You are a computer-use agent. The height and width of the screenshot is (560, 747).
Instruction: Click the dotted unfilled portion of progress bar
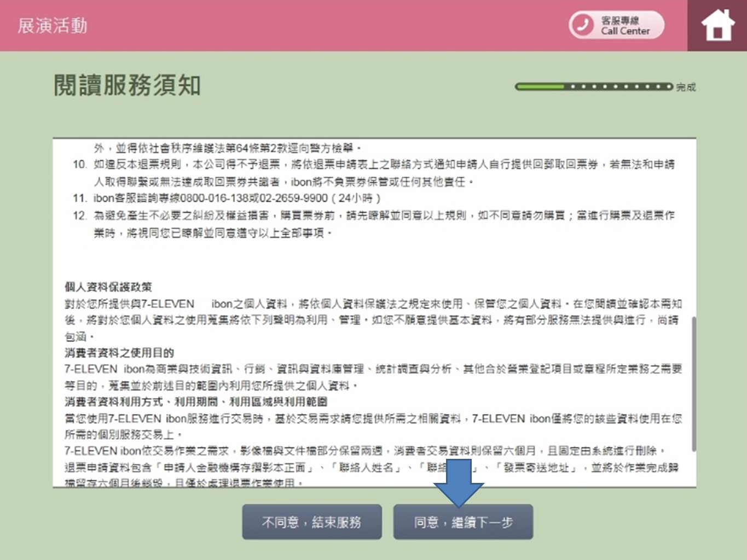pos(618,86)
